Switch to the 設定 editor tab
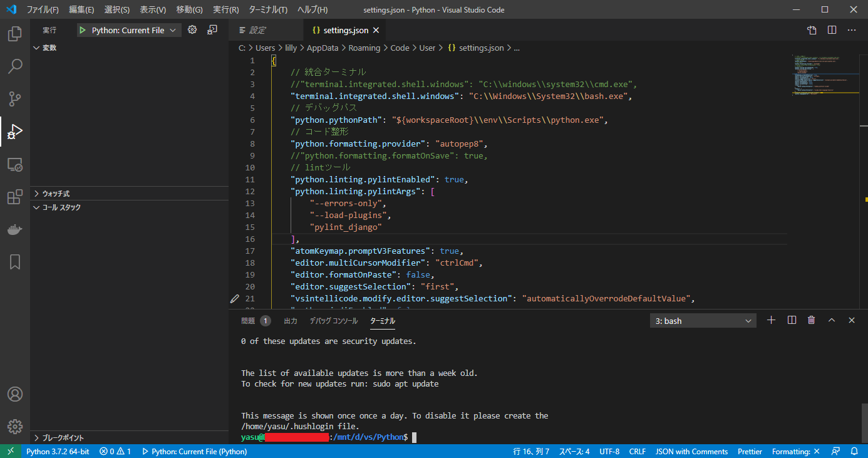868x458 pixels. pos(266,30)
